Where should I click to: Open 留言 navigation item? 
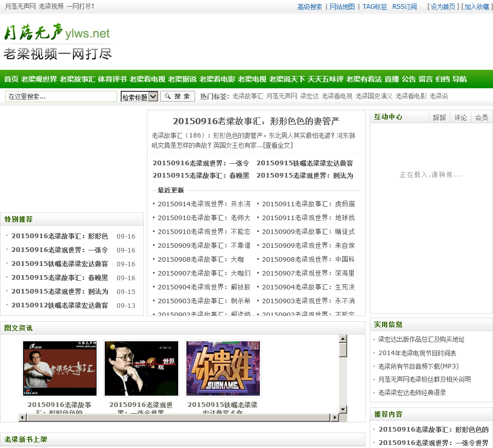(426, 79)
